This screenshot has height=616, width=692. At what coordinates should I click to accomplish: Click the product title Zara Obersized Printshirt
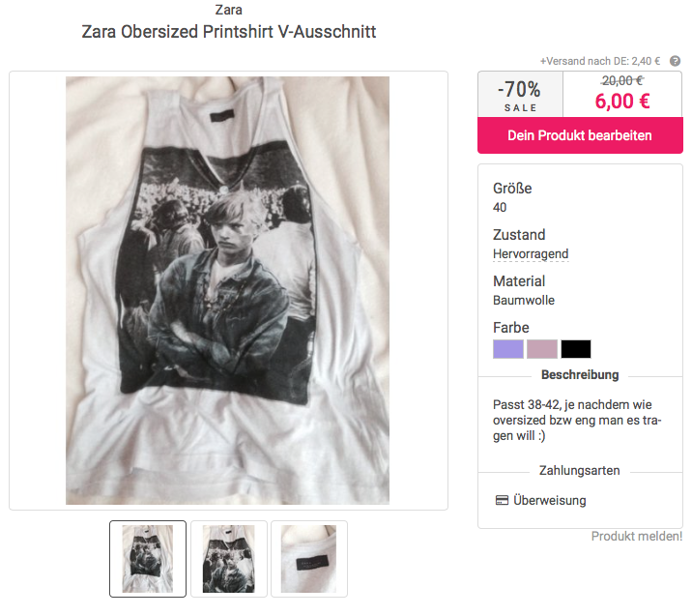click(x=229, y=32)
